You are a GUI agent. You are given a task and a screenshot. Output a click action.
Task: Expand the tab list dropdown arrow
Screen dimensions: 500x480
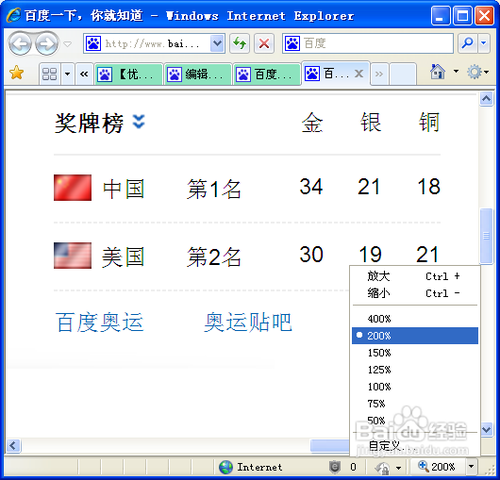pyautogui.click(x=67, y=74)
